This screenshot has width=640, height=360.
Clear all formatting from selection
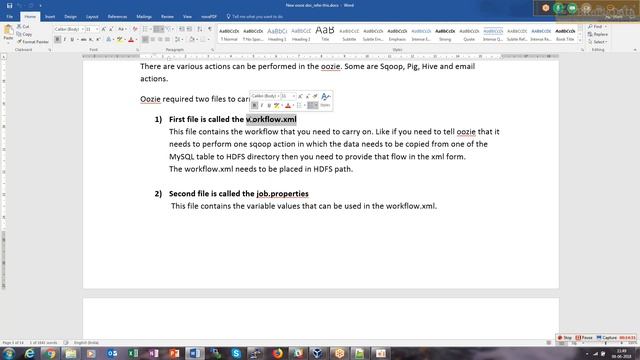(135, 29)
